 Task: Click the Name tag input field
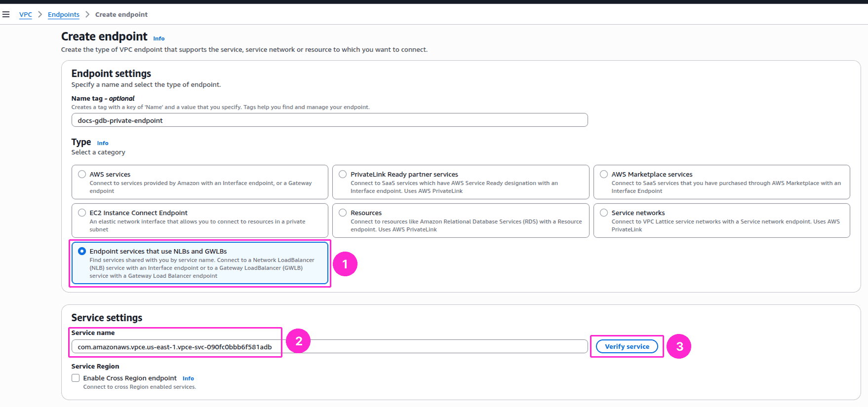coord(329,120)
